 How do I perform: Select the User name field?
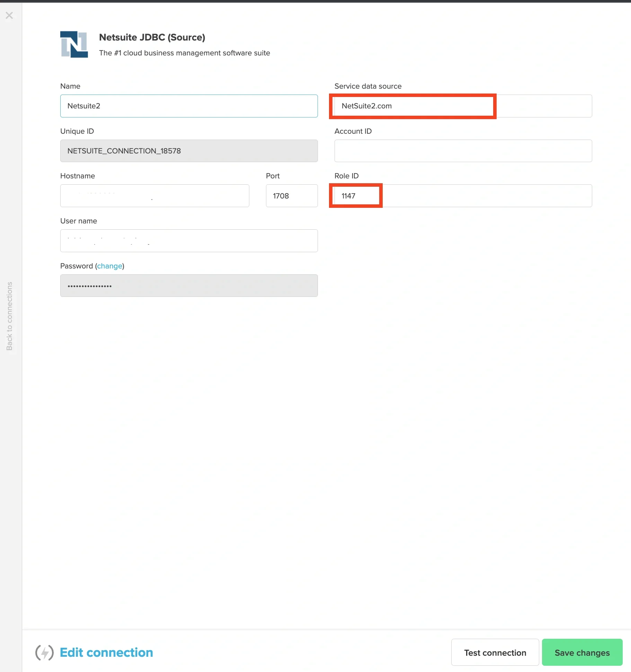point(189,240)
